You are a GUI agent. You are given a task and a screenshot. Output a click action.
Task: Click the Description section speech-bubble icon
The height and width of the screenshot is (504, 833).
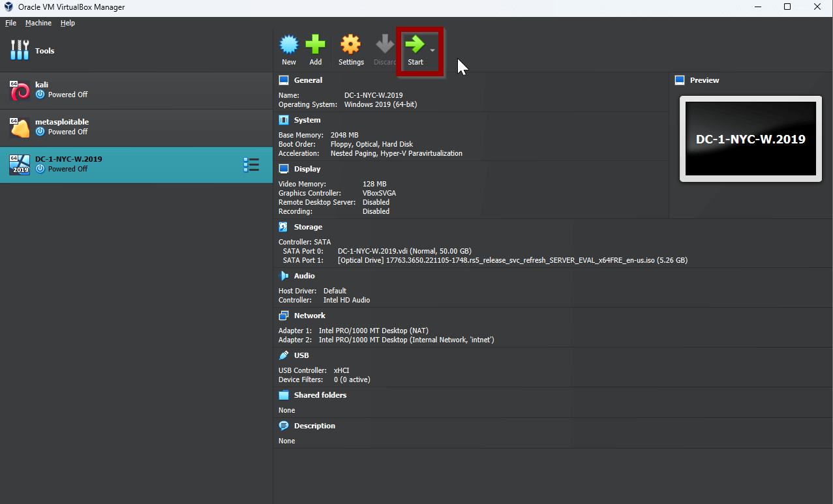(x=284, y=426)
